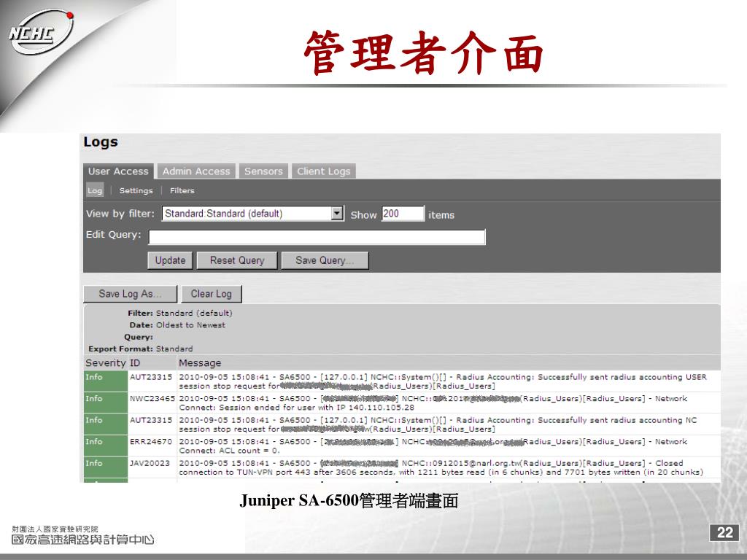
Task: Select log ID NWC23465
Action: tap(152, 399)
